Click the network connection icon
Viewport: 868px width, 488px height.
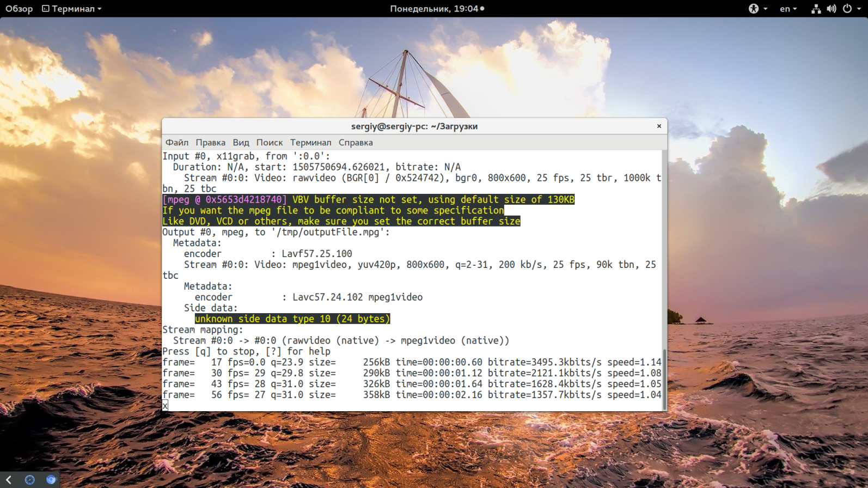point(816,9)
